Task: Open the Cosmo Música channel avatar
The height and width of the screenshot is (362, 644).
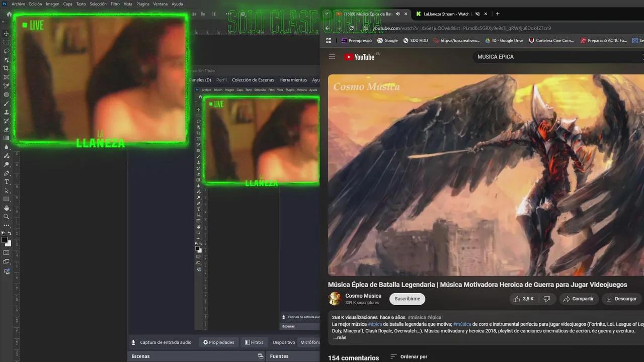Action: click(335, 299)
